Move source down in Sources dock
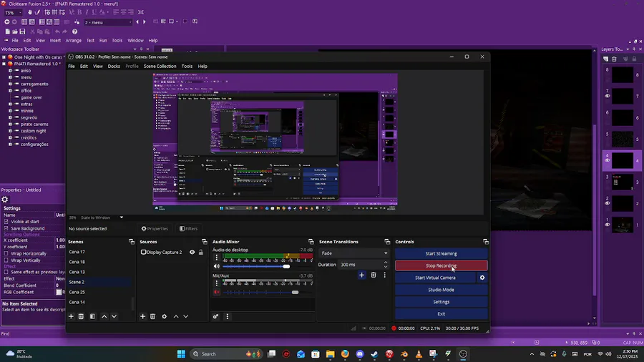The width and height of the screenshot is (644, 362). [185, 316]
